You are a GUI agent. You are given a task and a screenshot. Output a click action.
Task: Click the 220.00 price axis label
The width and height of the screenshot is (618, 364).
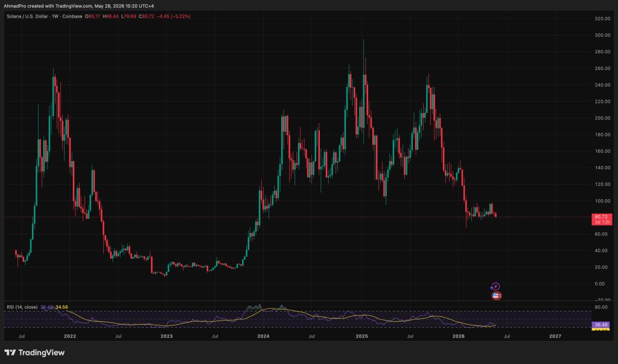(x=602, y=101)
